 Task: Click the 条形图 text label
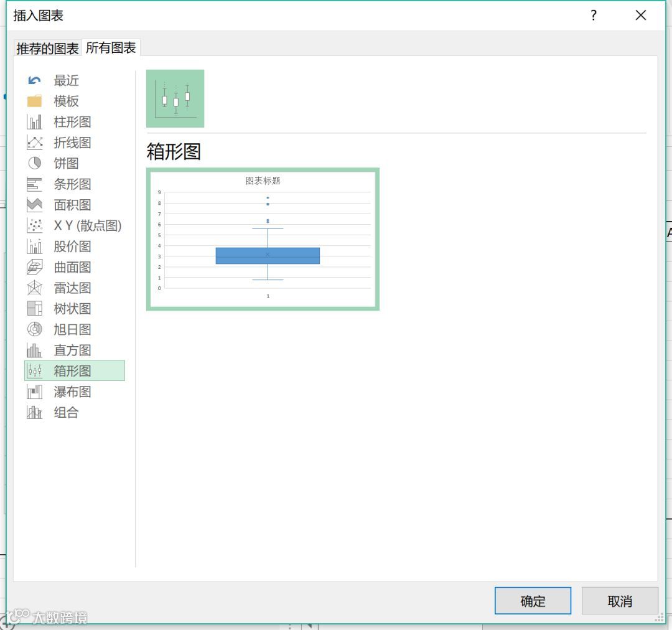pyautogui.click(x=72, y=184)
